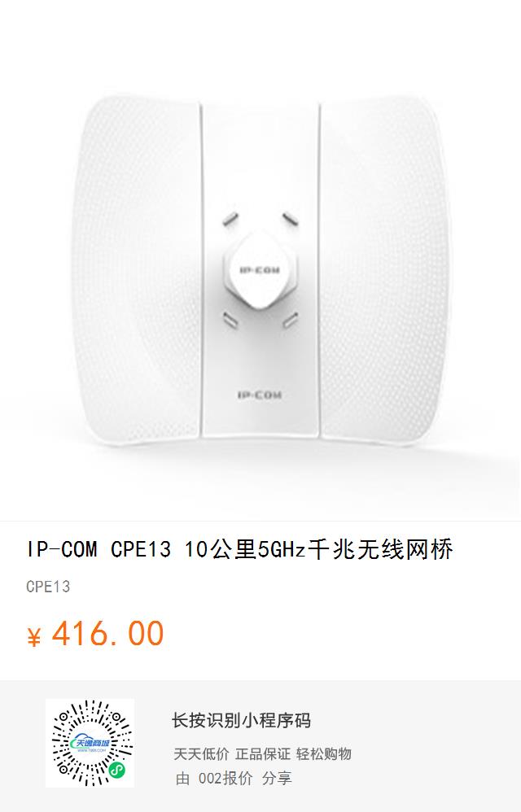Click the 416.00 price text
Image resolution: width=521 pixels, height=812 pixels.
pos(107,633)
